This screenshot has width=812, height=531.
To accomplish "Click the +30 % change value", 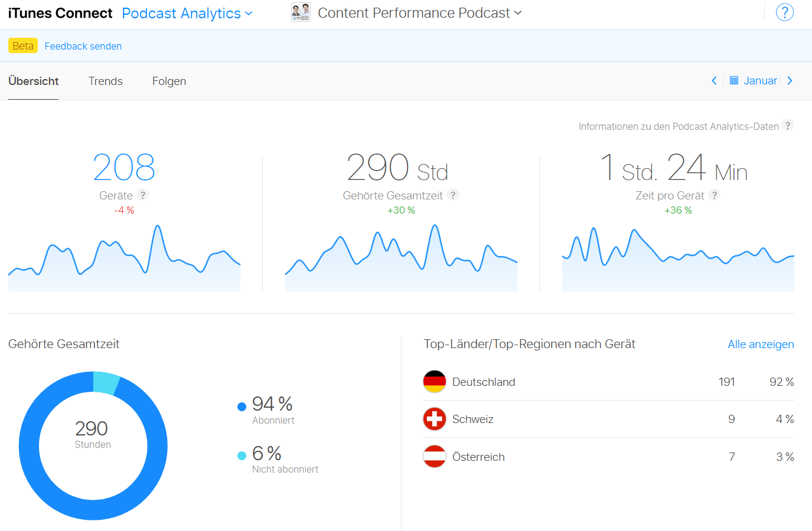I will (x=401, y=210).
